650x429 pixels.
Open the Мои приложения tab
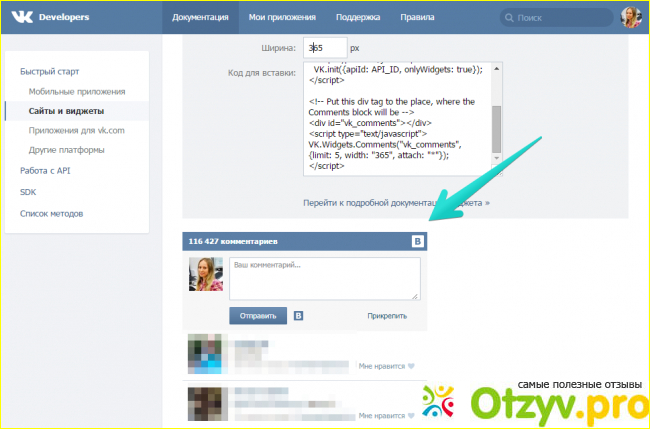pyautogui.click(x=282, y=18)
